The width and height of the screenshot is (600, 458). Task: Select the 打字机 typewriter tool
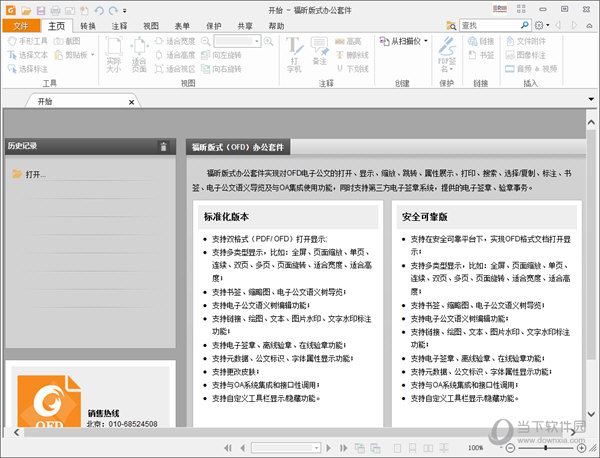coord(294,55)
